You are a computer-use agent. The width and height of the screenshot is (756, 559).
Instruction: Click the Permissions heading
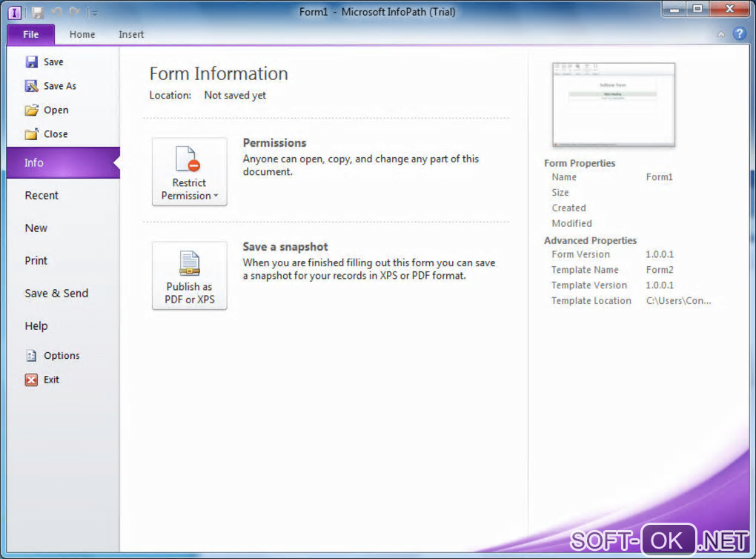point(274,143)
